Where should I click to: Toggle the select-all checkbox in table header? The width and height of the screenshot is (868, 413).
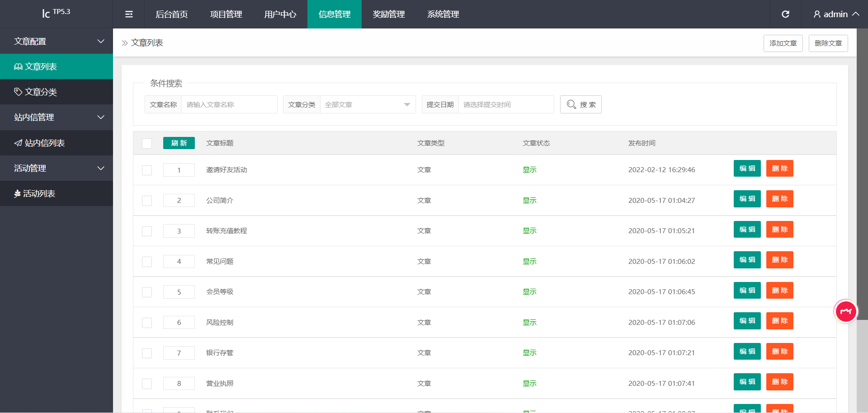(x=147, y=143)
